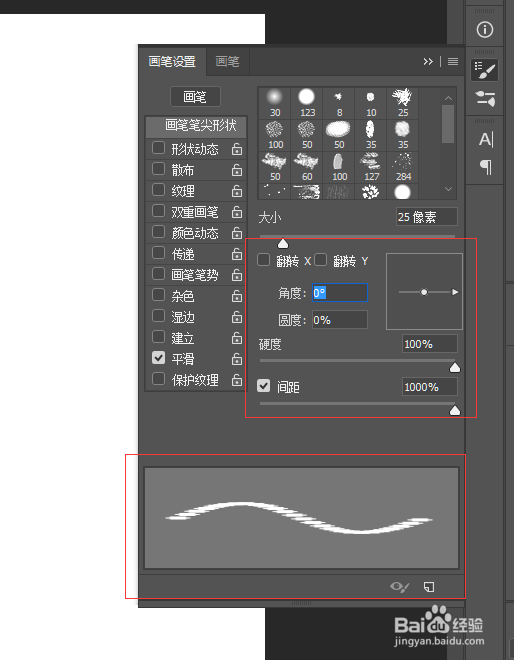Select the size 284 brush tip
The height and width of the screenshot is (660, 514).
click(x=403, y=167)
